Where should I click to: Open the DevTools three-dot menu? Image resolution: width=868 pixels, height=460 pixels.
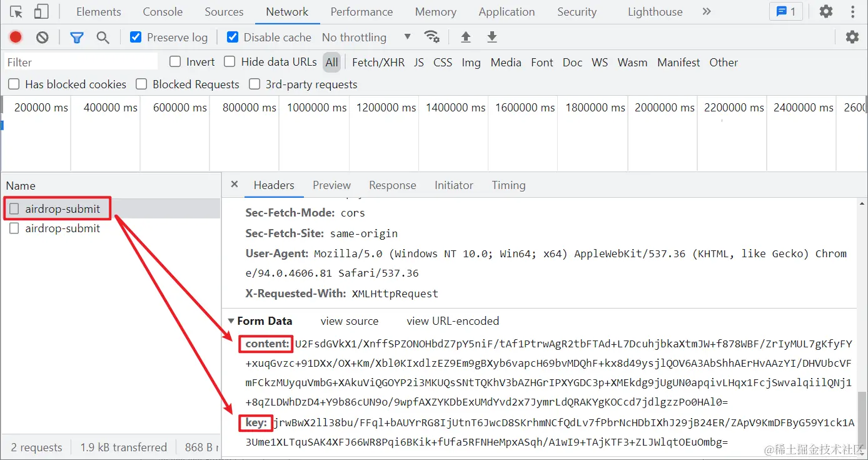coord(853,11)
